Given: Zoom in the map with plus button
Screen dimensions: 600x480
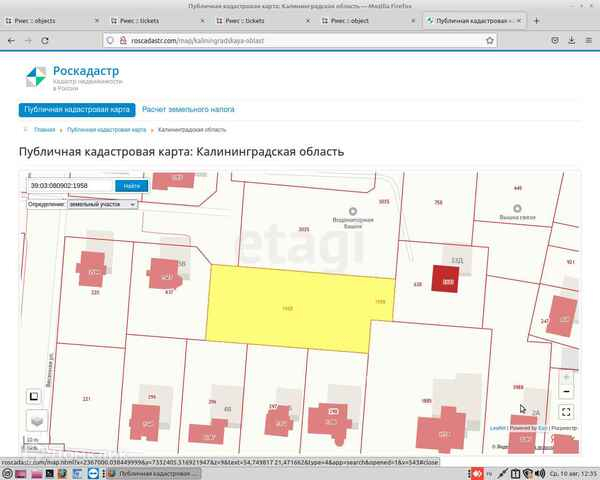Looking at the screenshot, I should click(566, 378).
